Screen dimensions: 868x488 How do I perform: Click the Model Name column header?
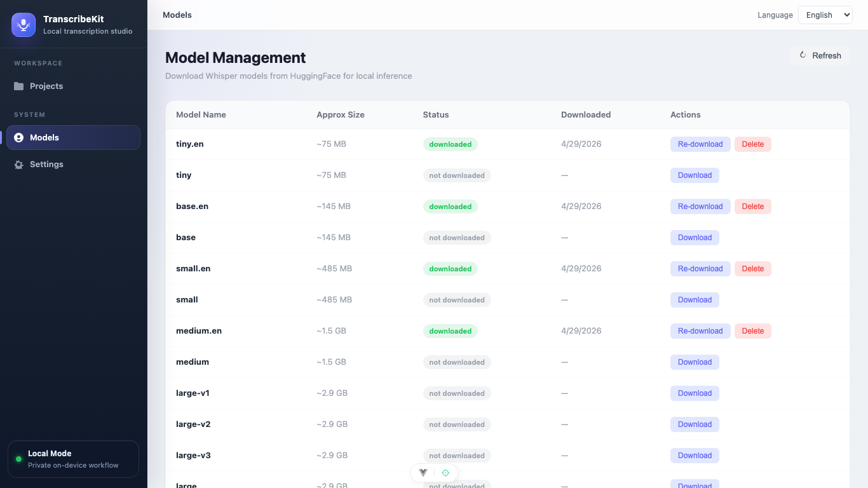[x=201, y=115]
